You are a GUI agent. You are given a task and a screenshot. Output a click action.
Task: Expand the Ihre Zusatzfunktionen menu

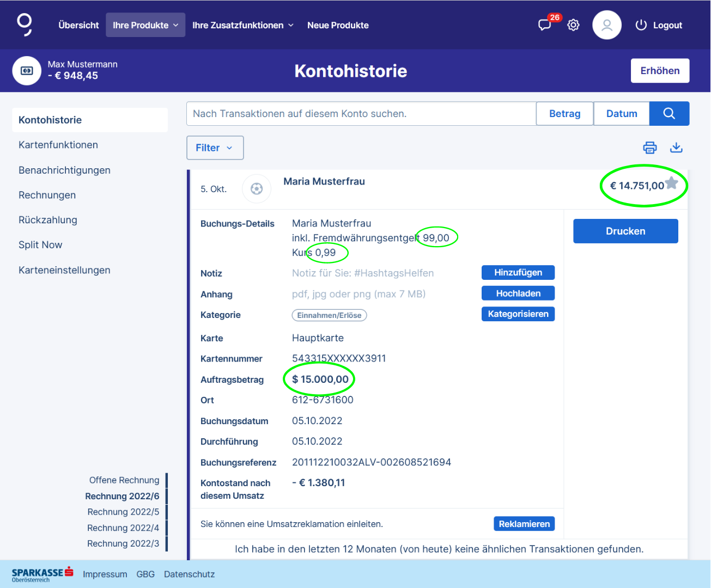pos(242,25)
